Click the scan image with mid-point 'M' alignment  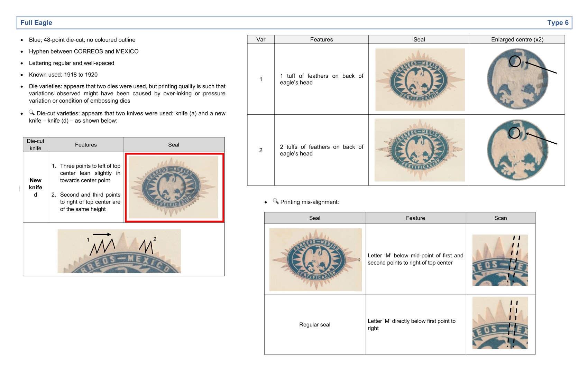click(x=500, y=260)
